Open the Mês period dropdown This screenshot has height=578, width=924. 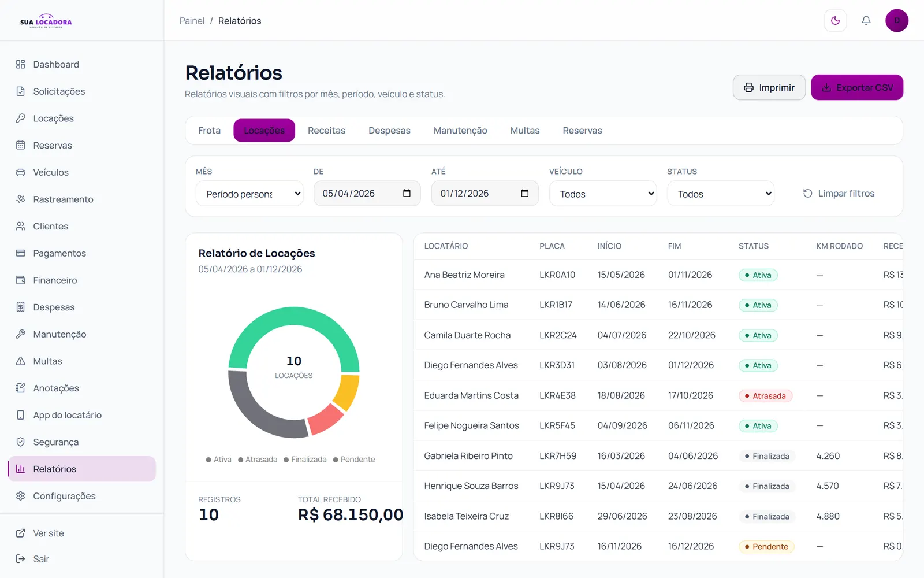click(249, 194)
